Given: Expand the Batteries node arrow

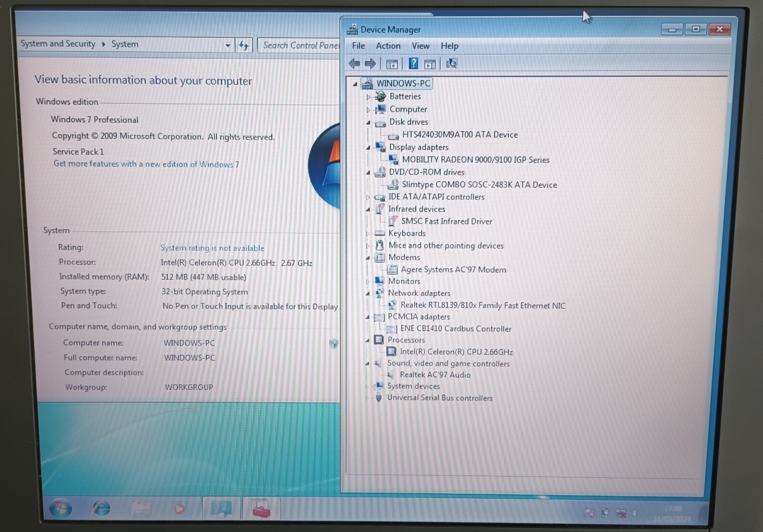Looking at the screenshot, I should coord(368,97).
